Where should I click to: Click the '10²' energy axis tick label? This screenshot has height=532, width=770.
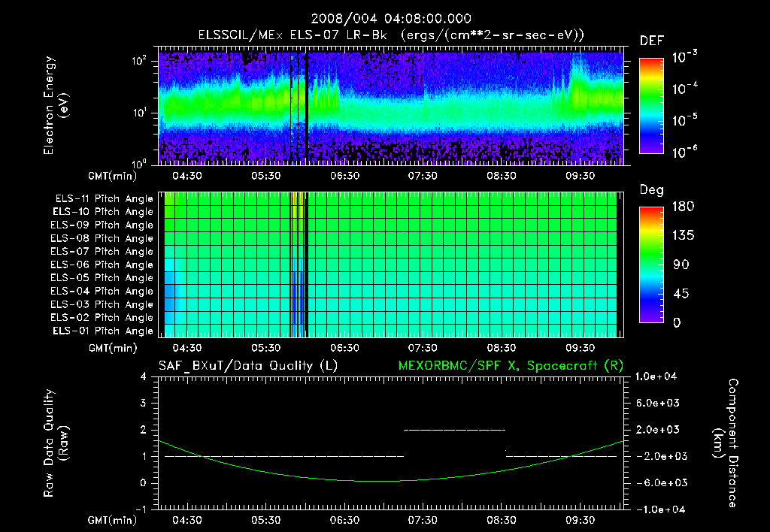(x=139, y=61)
